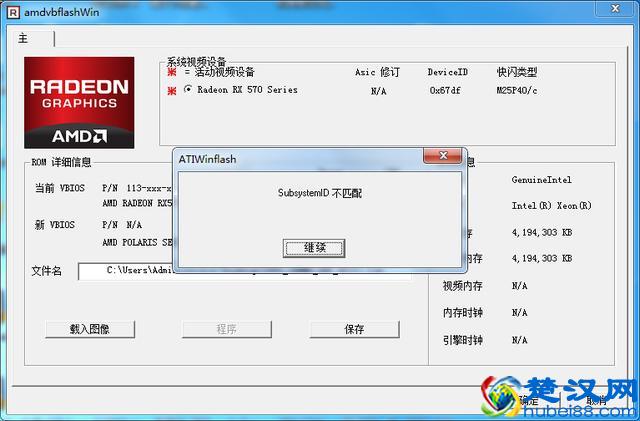Viewport: 640px width, 421px height.
Task: Click the 新 VBIOS label
Action: (55, 225)
